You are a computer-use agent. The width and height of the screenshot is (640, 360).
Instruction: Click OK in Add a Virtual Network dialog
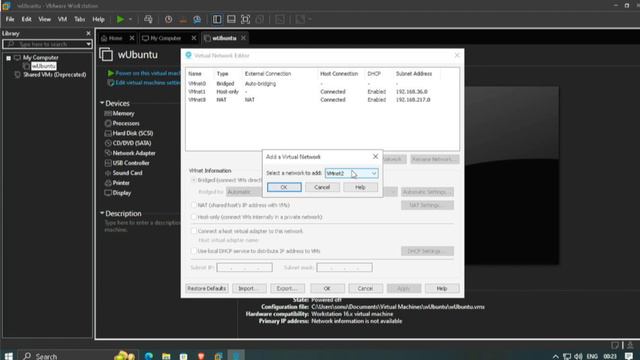tap(284, 187)
